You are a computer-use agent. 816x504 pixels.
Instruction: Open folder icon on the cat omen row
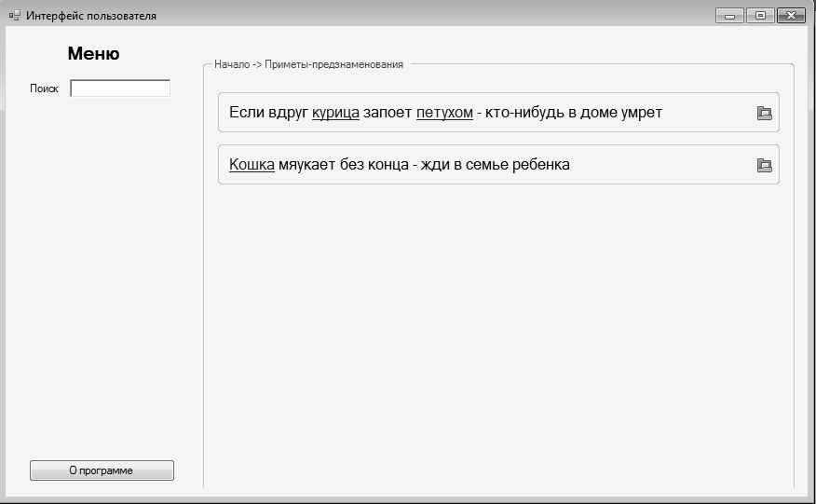click(764, 165)
